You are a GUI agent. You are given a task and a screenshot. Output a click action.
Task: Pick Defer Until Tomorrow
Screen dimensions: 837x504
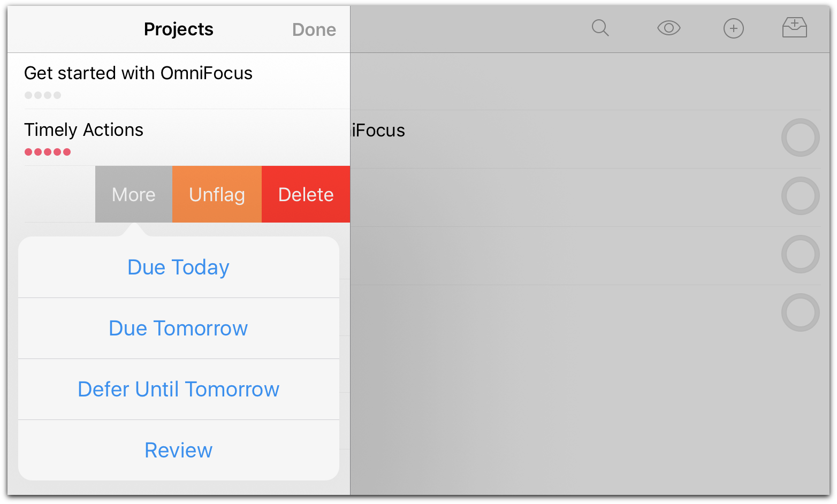click(x=178, y=389)
